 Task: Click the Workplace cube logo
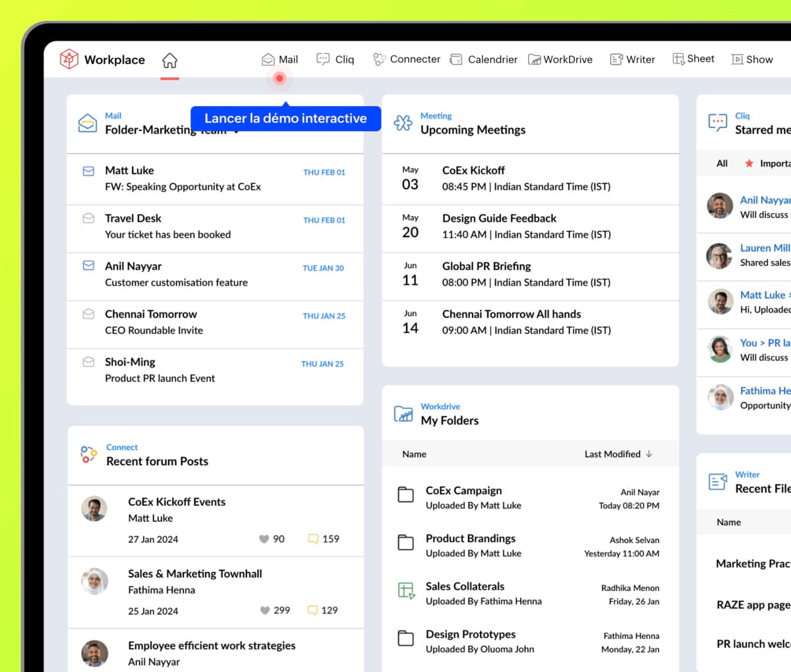(x=69, y=59)
